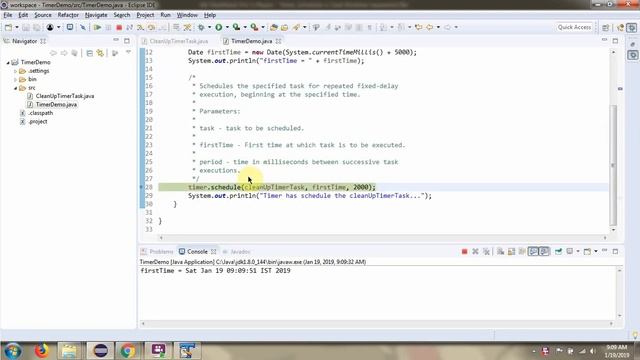Click the External Tools run icon
Viewport: 640px width, 360px height.
click(254, 27)
